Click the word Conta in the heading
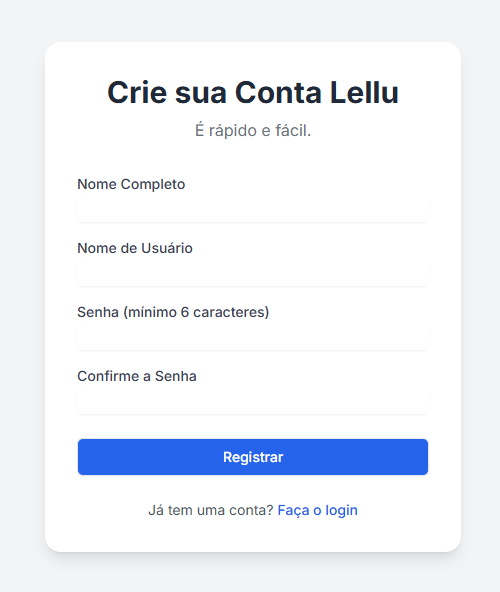Image resolution: width=500 pixels, height=592 pixels. pos(278,92)
